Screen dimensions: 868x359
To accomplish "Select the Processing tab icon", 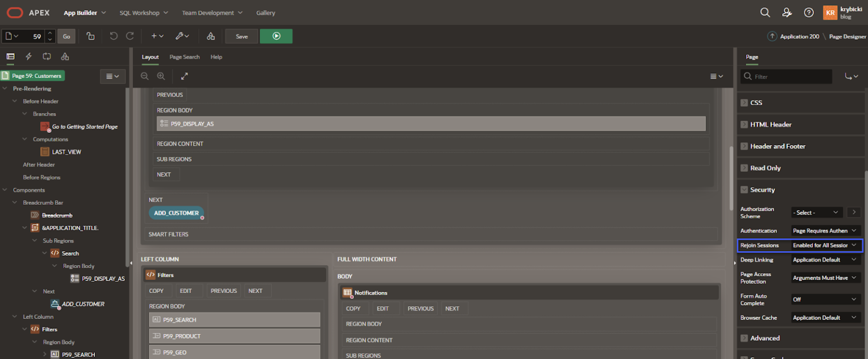I will point(47,56).
